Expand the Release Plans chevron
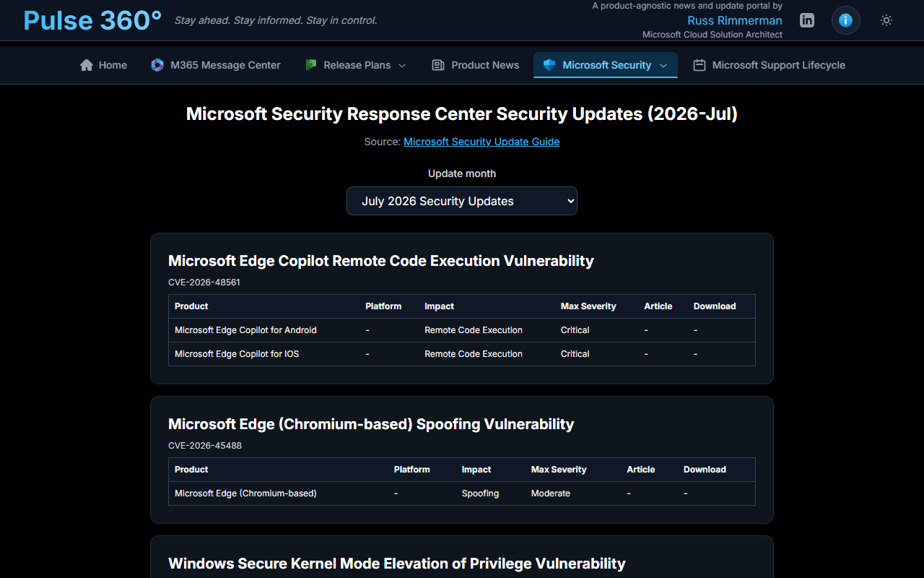 click(402, 65)
